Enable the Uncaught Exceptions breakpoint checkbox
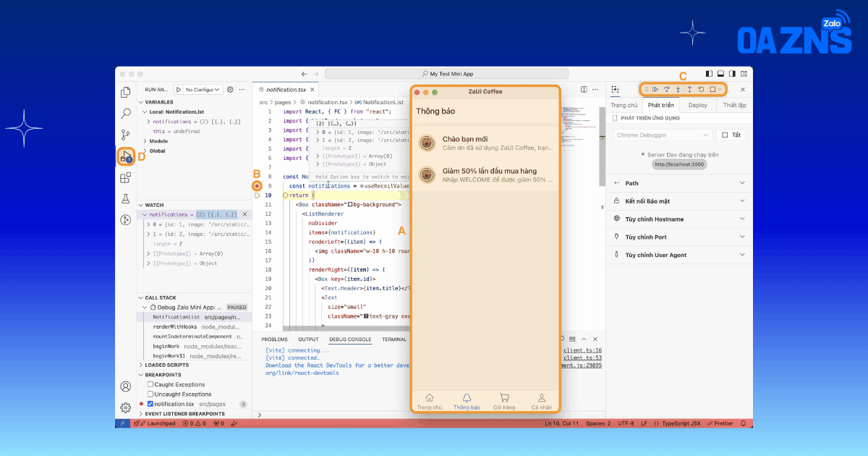This screenshot has height=456, width=868. [x=150, y=394]
